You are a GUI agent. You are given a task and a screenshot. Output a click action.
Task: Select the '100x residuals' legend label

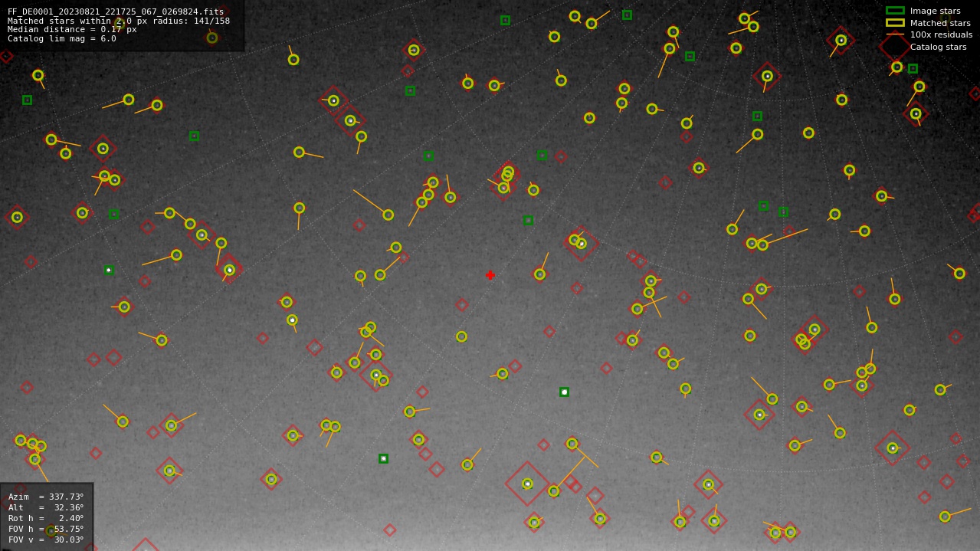click(x=941, y=34)
